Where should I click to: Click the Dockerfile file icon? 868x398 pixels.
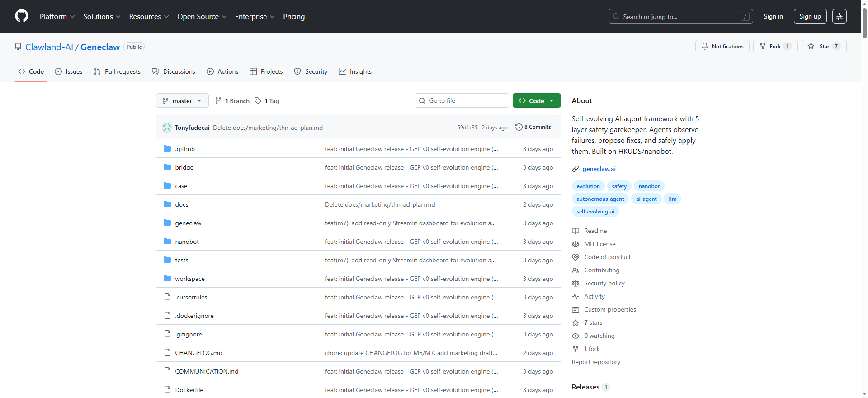tap(167, 390)
